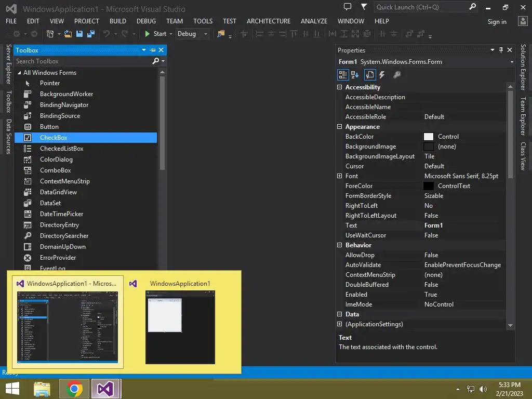Open the ANALYZE menu
This screenshot has width=532, height=399.
coord(314,21)
